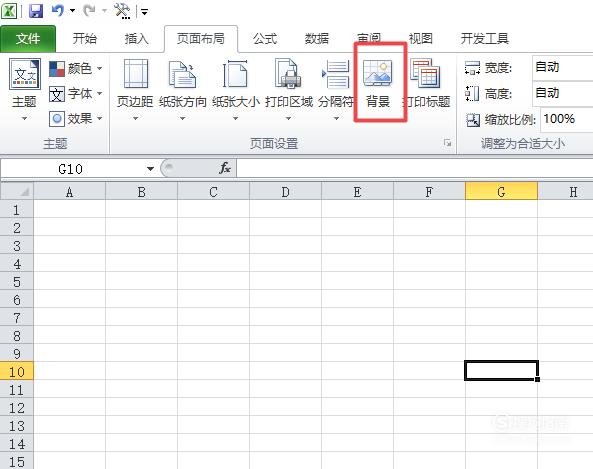Select column D header
593x469 pixels.
(x=285, y=192)
